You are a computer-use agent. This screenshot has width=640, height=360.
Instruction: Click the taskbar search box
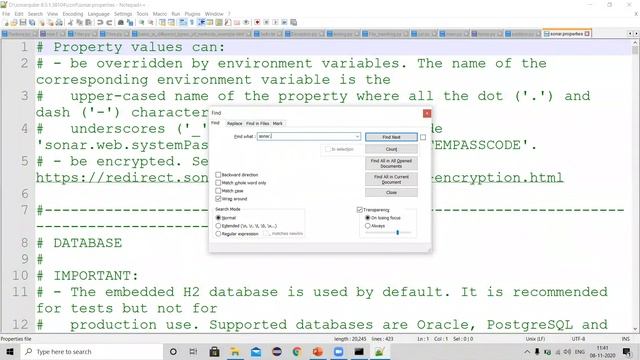(91, 351)
